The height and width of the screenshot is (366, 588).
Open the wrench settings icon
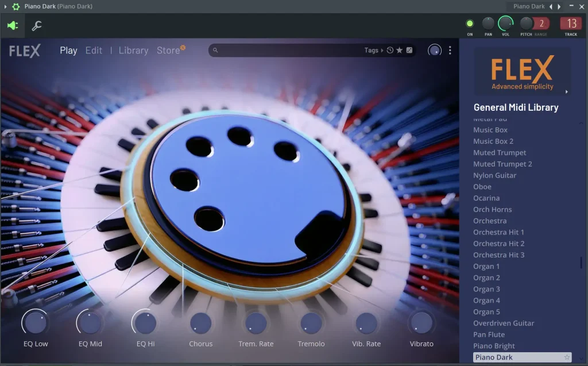point(36,25)
